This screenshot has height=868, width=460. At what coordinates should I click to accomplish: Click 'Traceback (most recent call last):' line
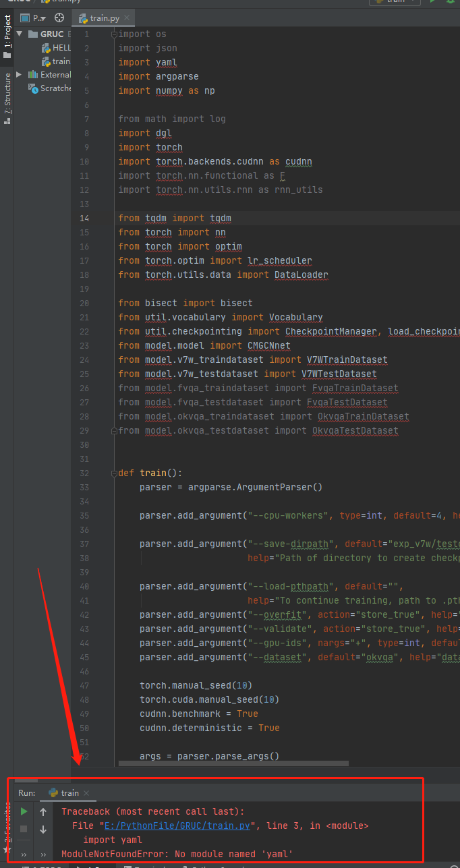[x=153, y=811]
